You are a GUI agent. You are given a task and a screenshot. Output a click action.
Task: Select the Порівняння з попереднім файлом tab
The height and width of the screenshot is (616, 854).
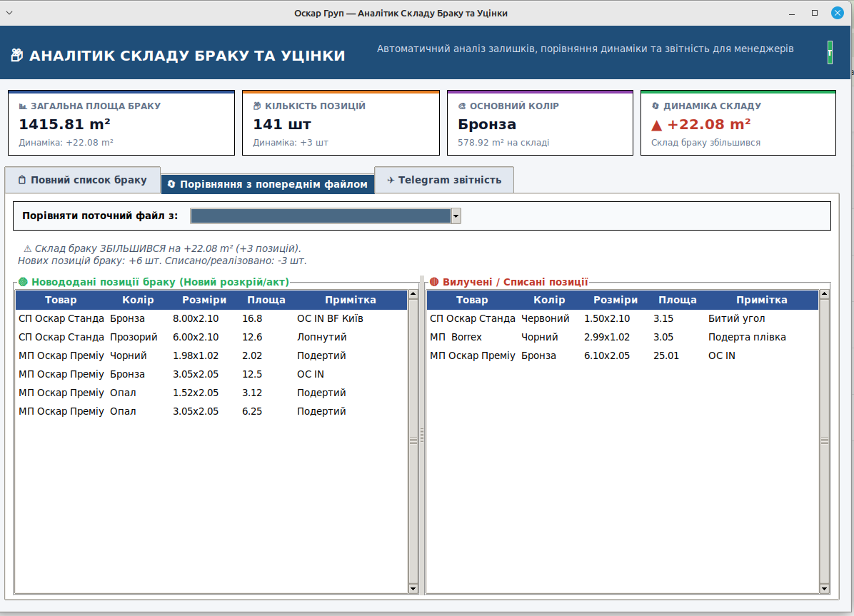tap(268, 184)
